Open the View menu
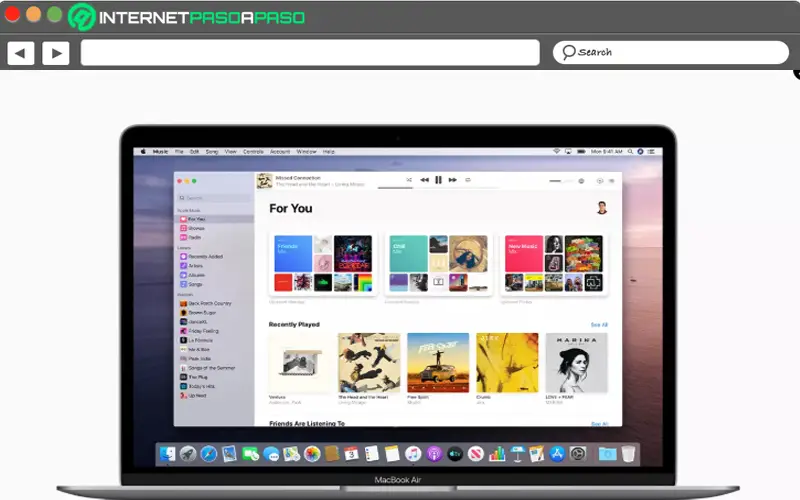 click(x=231, y=152)
